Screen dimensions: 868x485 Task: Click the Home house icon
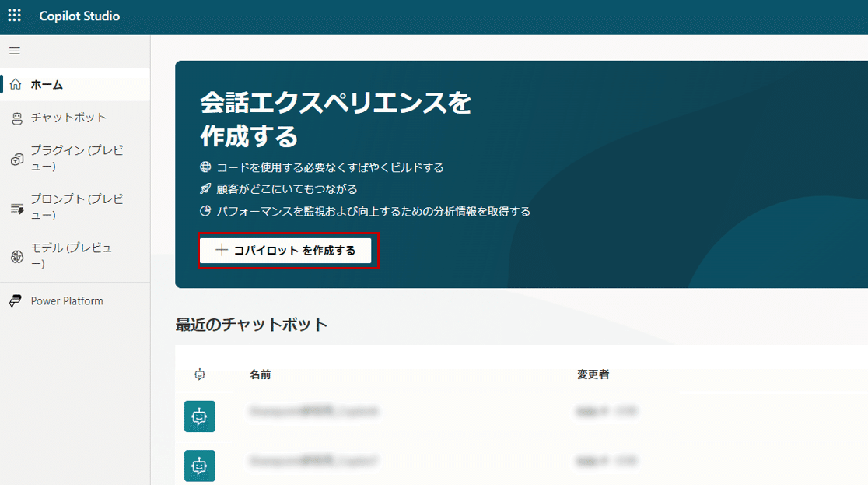[x=16, y=84]
